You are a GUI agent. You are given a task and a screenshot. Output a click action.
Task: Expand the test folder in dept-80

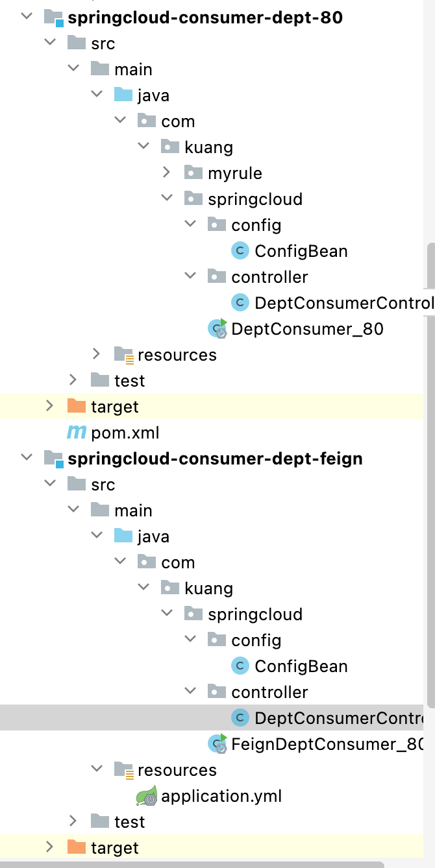tap(73, 380)
